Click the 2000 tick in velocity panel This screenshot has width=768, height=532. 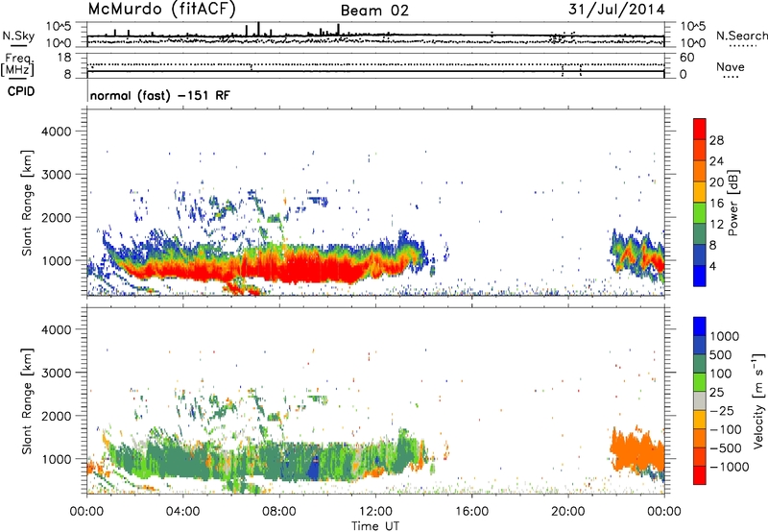point(57,416)
